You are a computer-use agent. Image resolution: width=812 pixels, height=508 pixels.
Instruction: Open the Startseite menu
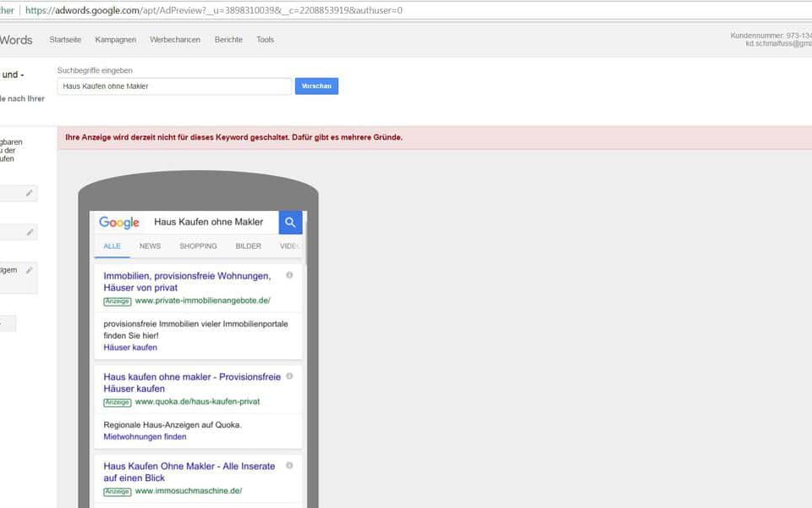[x=65, y=40]
